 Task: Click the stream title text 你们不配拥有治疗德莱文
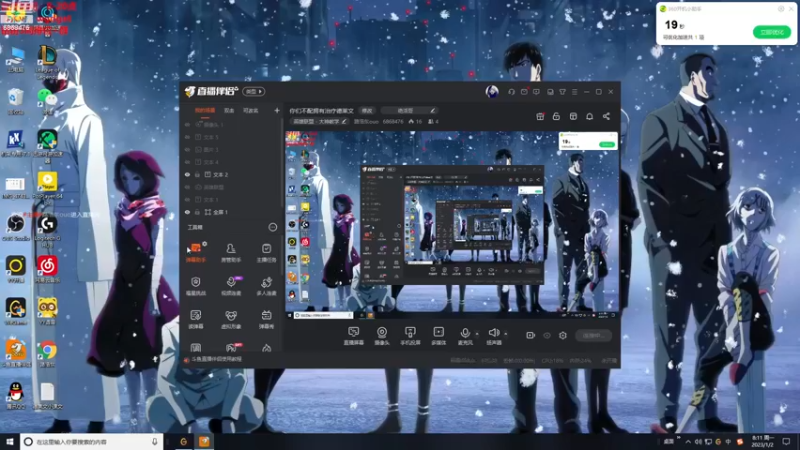pos(321,111)
